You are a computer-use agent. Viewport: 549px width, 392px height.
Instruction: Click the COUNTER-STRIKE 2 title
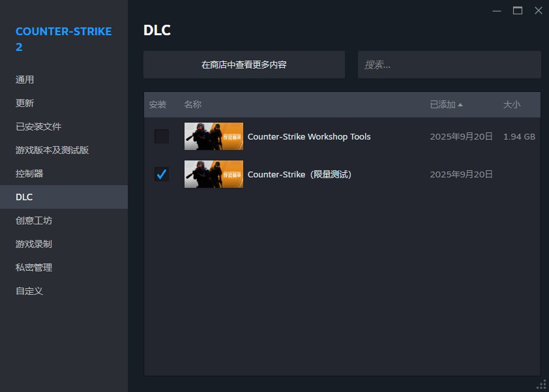64,39
